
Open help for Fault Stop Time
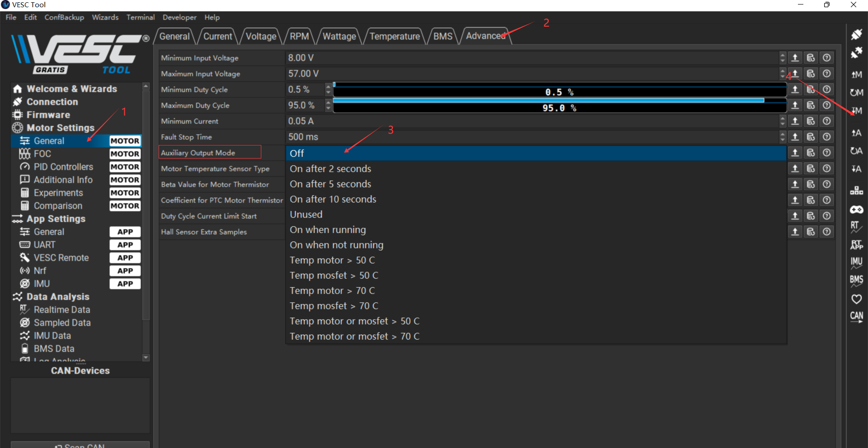(x=826, y=137)
